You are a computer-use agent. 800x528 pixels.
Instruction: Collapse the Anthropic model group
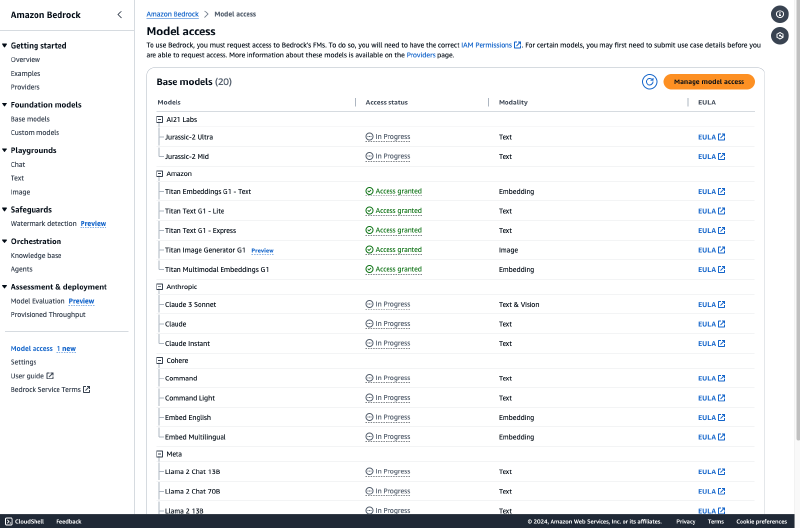click(x=159, y=287)
